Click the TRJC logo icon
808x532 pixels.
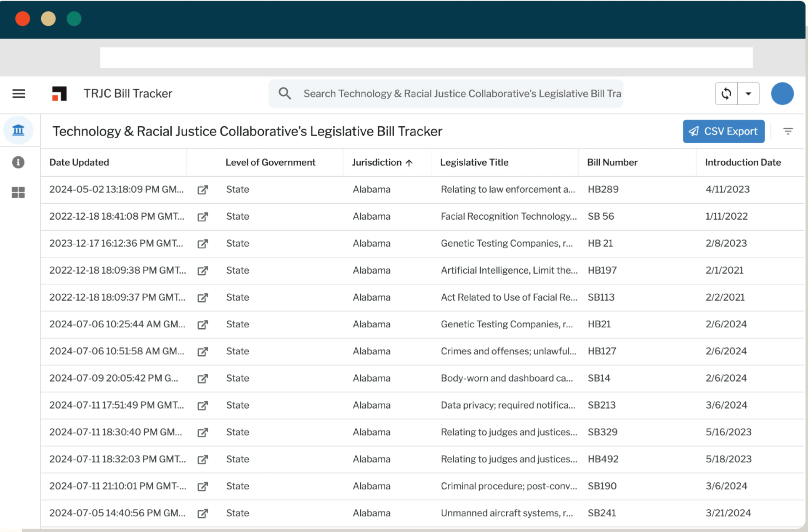tap(59, 93)
